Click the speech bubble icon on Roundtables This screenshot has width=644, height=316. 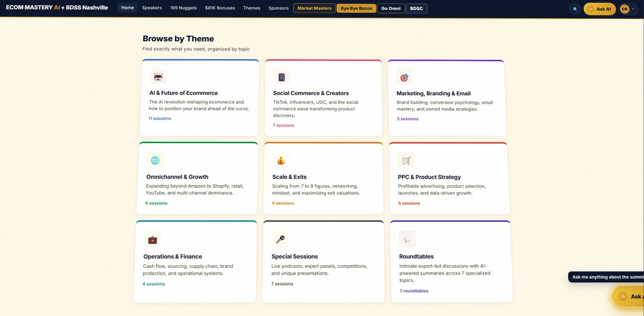[x=408, y=239]
